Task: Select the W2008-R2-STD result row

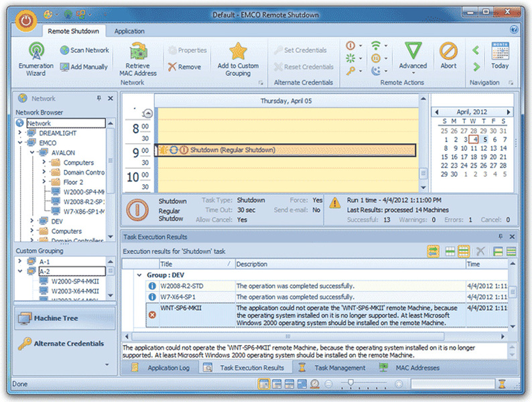Action: [x=327, y=286]
